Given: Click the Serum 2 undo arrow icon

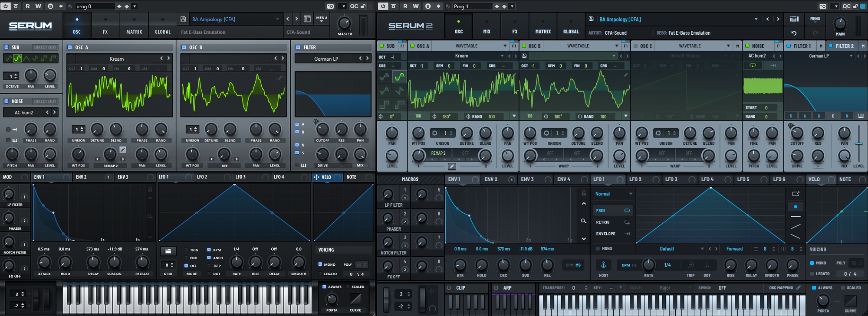Looking at the screenshot, I should click(x=794, y=33).
